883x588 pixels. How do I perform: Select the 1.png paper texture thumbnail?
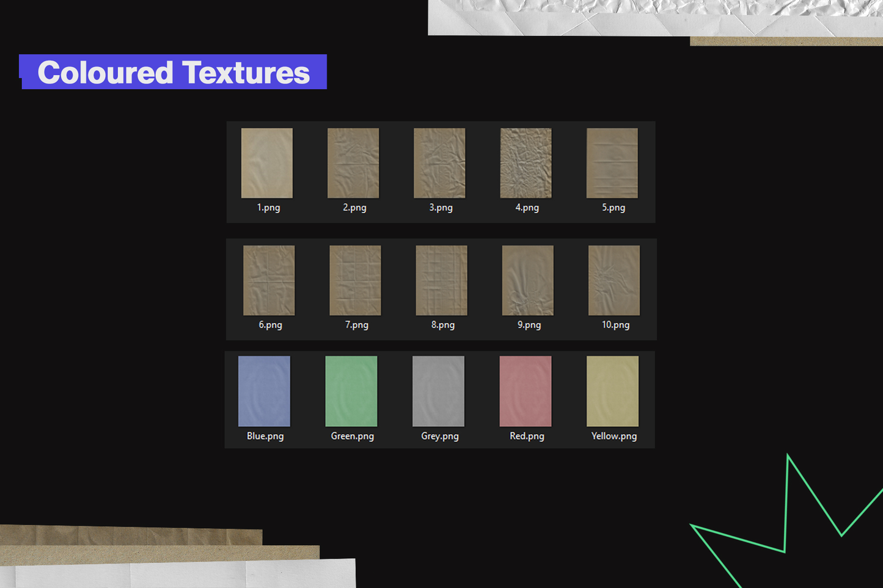pos(267,163)
